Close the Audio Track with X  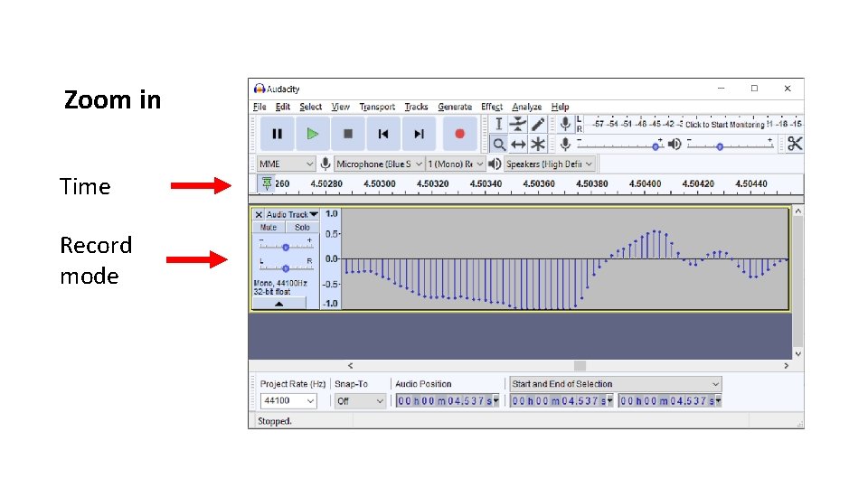(259, 215)
